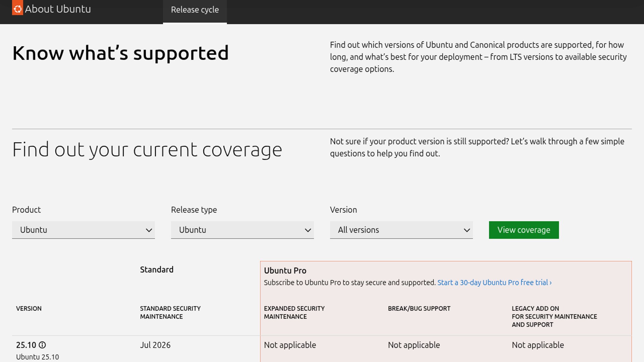Go to About Ubuntu site title
The image size is (644, 362).
pyautogui.click(x=58, y=9)
